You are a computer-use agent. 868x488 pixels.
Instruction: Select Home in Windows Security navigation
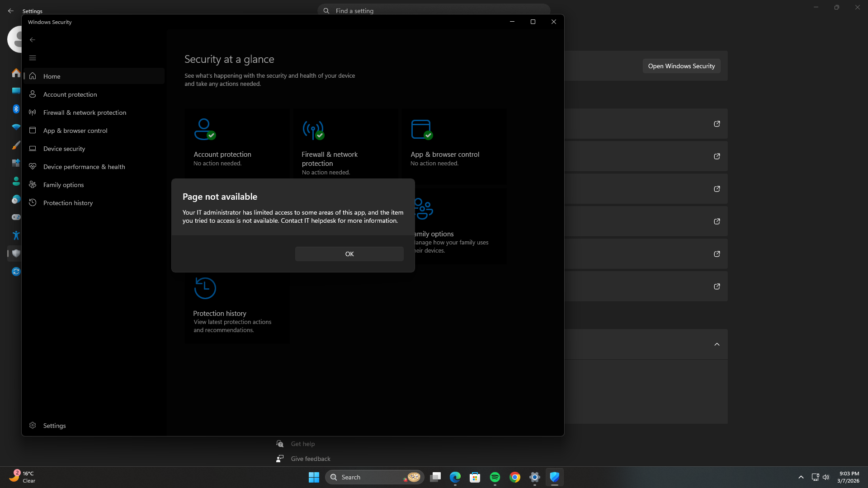pos(52,76)
